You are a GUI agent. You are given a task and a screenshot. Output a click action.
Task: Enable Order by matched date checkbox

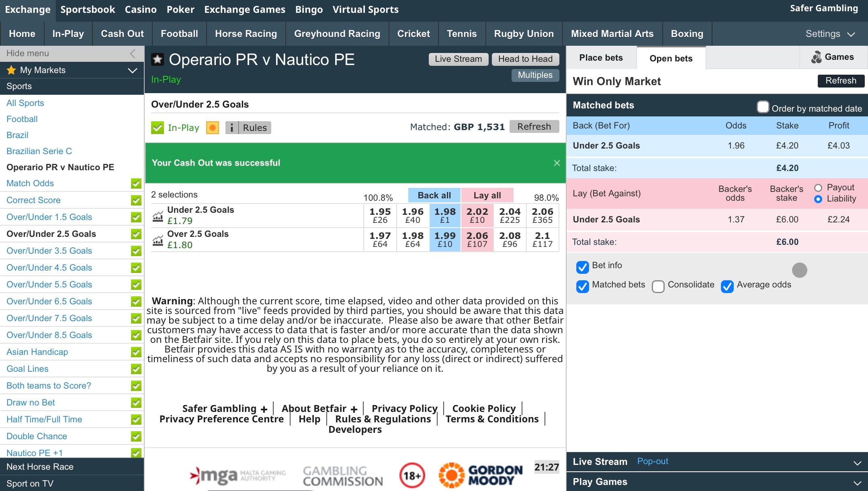tap(762, 107)
